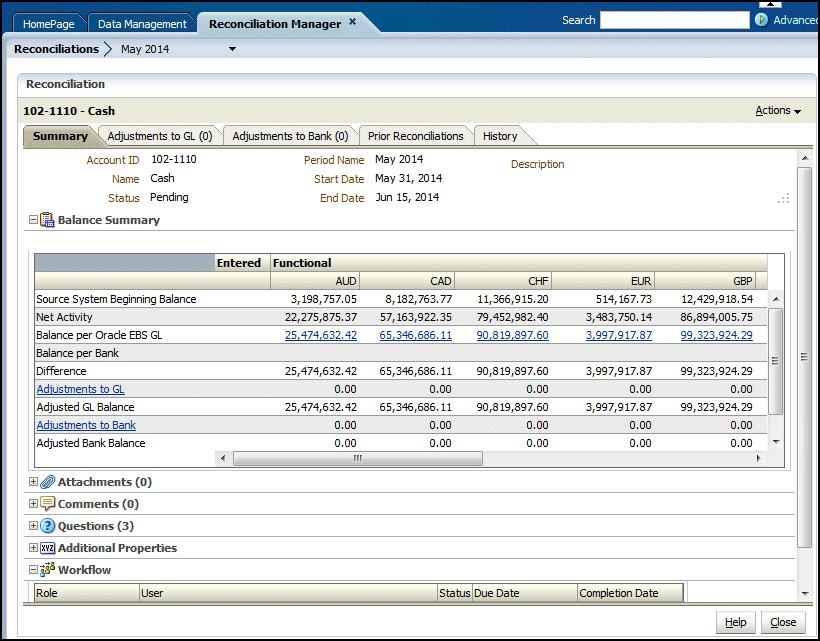Click the Adjustments to Bank link
This screenshot has height=641, width=820.
(86, 425)
